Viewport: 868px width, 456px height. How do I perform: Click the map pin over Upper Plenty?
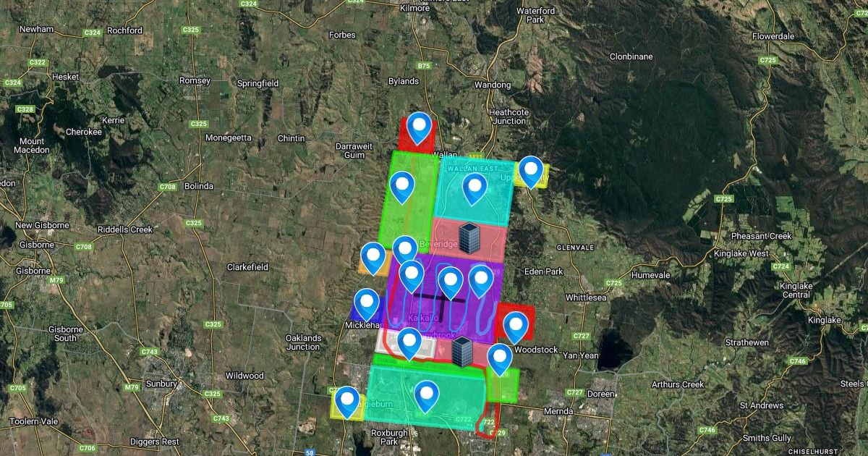pos(531,172)
